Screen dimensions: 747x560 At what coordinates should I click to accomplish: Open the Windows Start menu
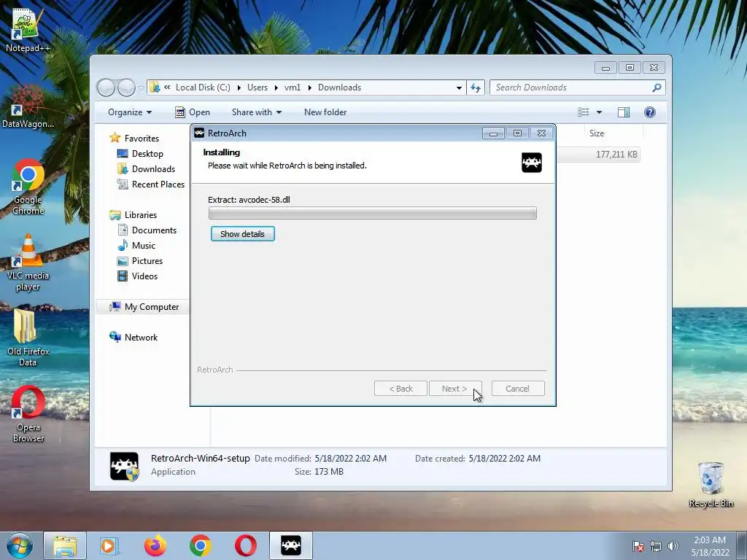pyautogui.click(x=20, y=545)
